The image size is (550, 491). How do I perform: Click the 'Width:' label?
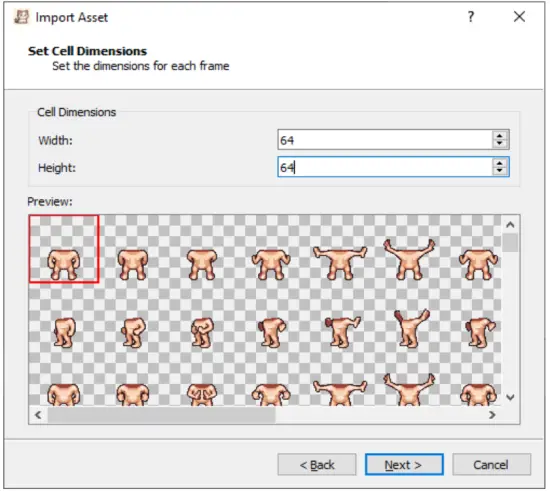pyautogui.click(x=55, y=141)
